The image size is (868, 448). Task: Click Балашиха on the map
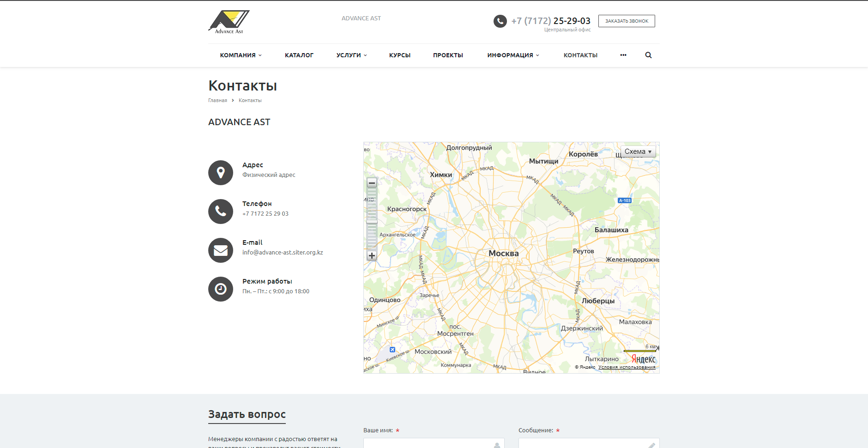click(611, 230)
